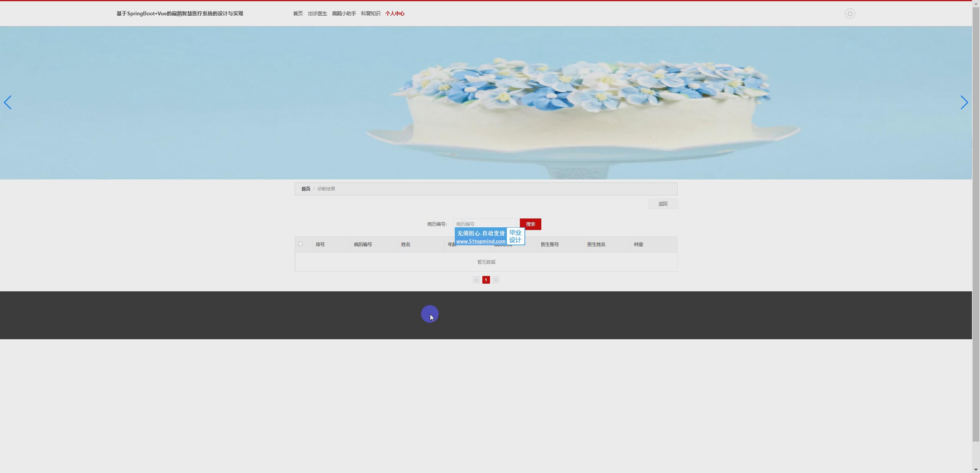The width and height of the screenshot is (980, 473).
Task: Select 个人中心 in navigation bar
Action: tap(395, 14)
